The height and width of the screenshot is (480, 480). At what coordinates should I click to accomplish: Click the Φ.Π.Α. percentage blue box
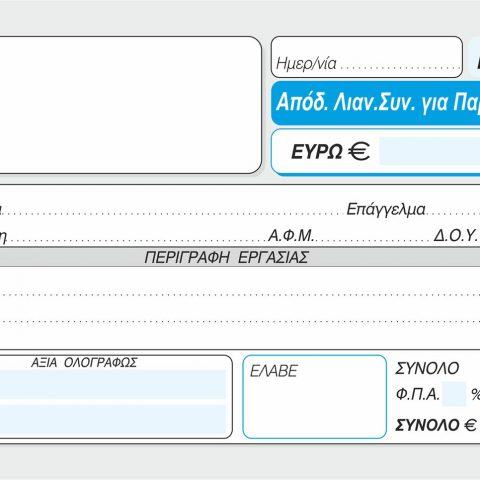pos(454,394)
